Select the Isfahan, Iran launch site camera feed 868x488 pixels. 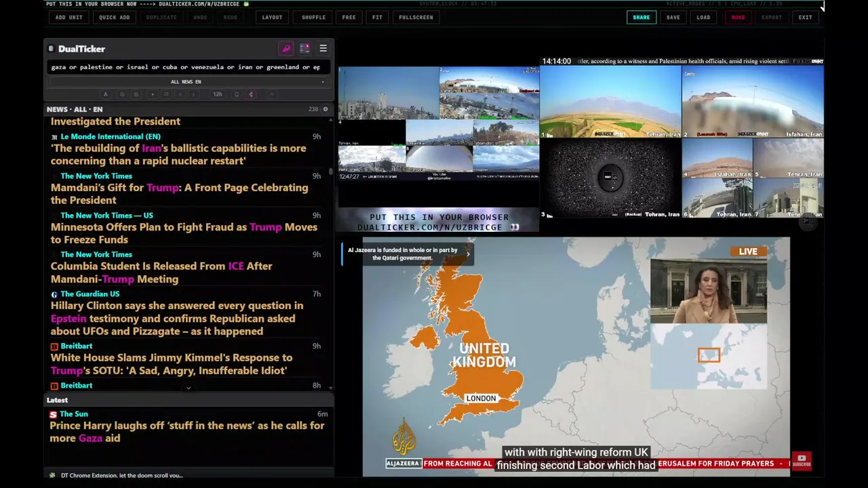pos(753,102)
